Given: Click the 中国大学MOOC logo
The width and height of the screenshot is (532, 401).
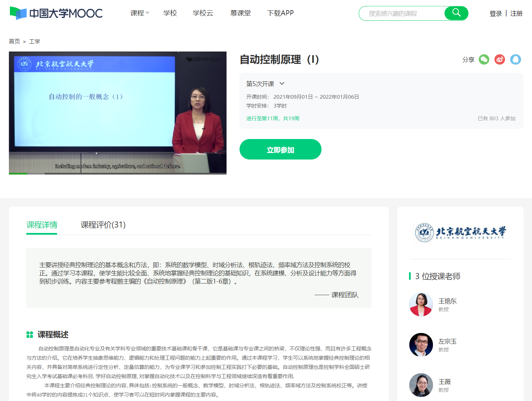Looking at the screenshot, I should click(56, 13).
